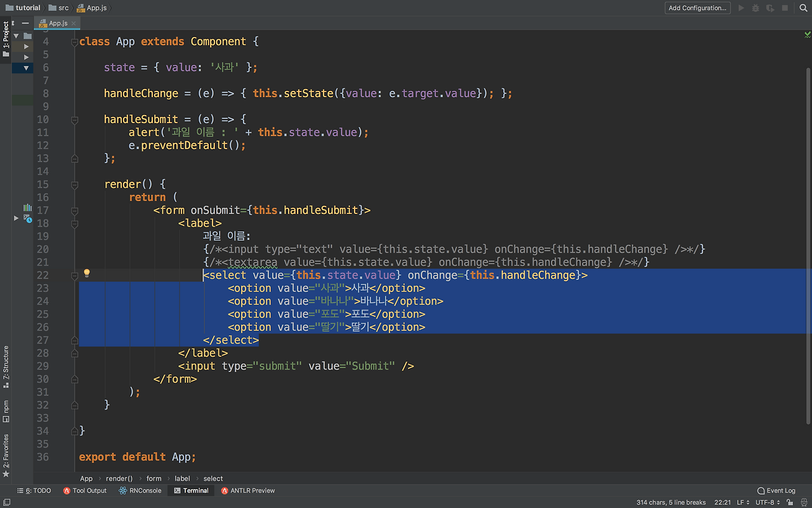Fold handleSubmit function at line 10

pyautogui.click(x=74, y=119)
